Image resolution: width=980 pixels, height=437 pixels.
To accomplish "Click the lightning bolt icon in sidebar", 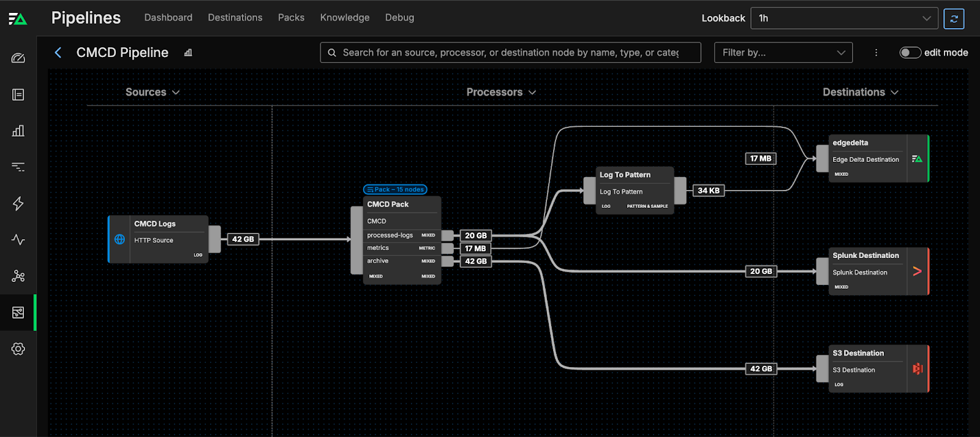I will (18, 203).
